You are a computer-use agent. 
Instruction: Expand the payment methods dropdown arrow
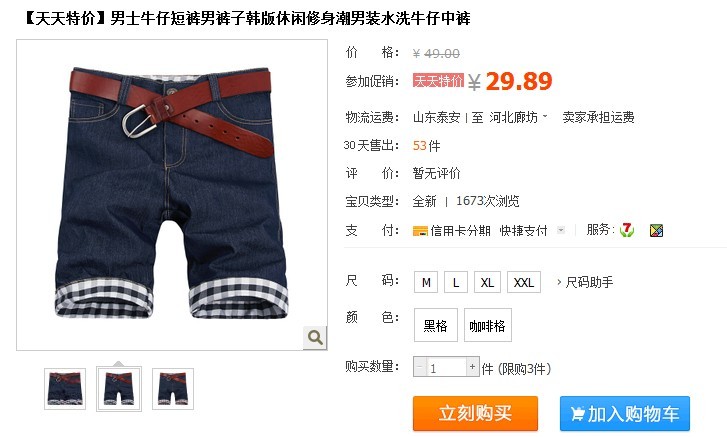561,230
